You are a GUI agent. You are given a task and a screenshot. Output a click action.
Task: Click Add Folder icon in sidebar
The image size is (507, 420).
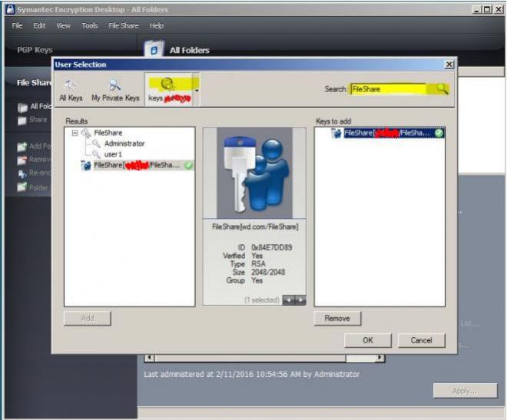click(22, 147)
